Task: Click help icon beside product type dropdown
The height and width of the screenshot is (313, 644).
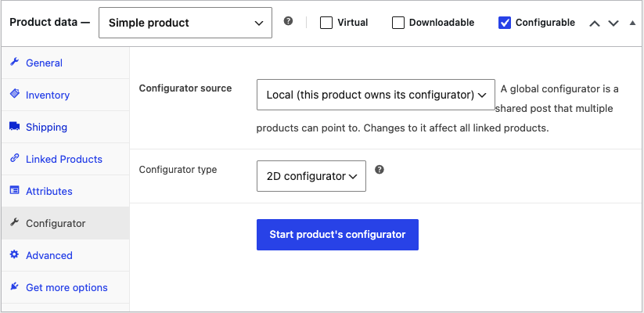Action: (x=288, y=21)
